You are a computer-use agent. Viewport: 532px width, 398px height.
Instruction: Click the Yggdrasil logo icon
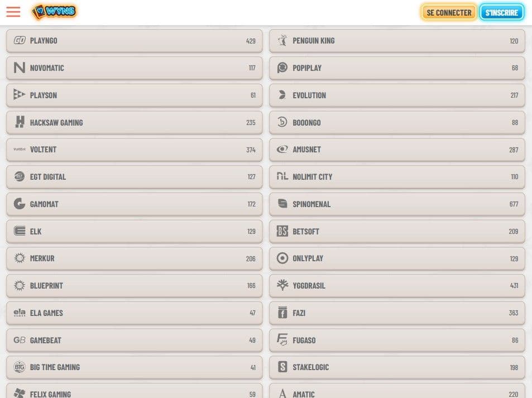tap(282, 285)
